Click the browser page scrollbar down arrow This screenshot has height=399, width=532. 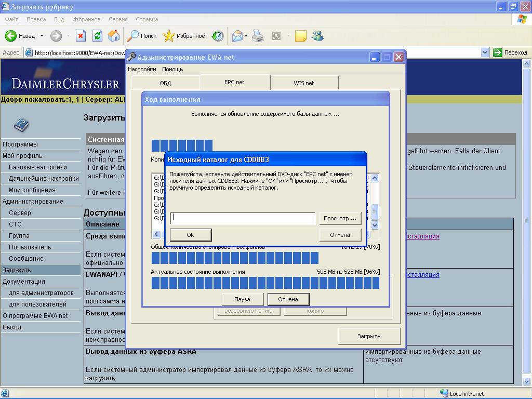(527, 382)
